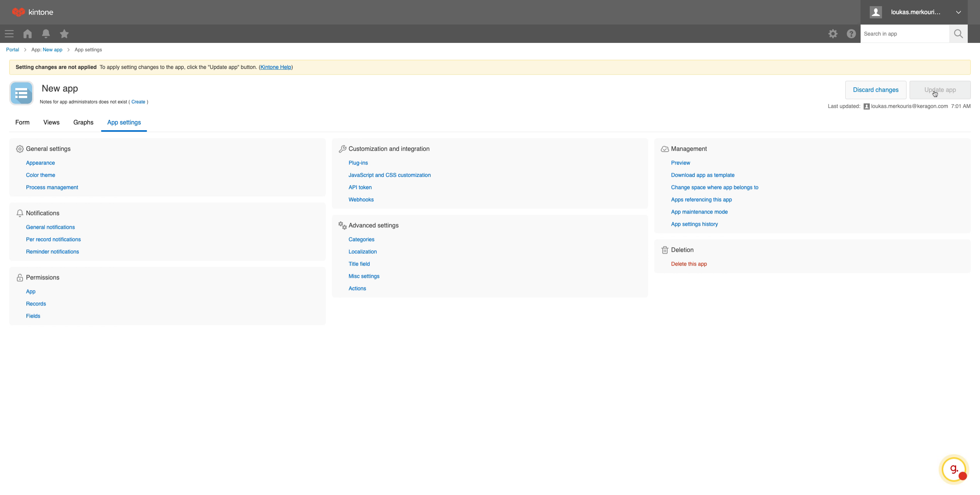
Task: Open the settings gear in header
Action: click(833, 34)
